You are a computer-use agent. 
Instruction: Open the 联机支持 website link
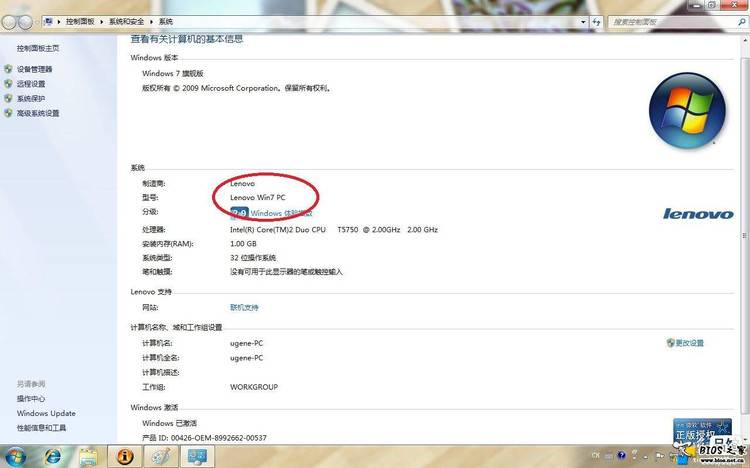click(244, 307)
